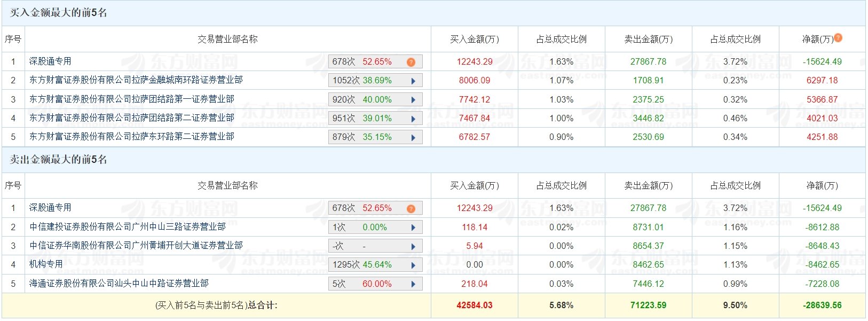Image resolution: width=868 pixels, height=321 pixels.
Task: Click total net amount -28639.56
Action: click(823, 306)
